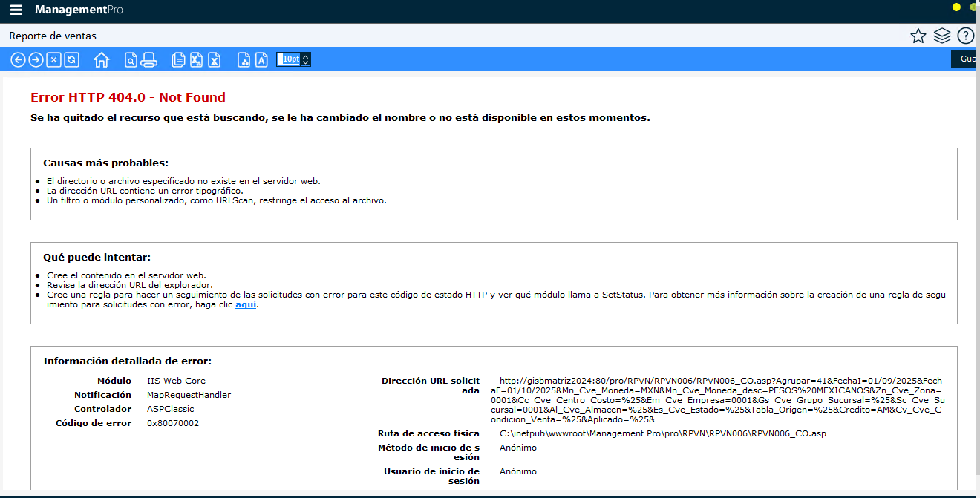
Task: Click the font document icon with letter A
Action: [261, 60]
